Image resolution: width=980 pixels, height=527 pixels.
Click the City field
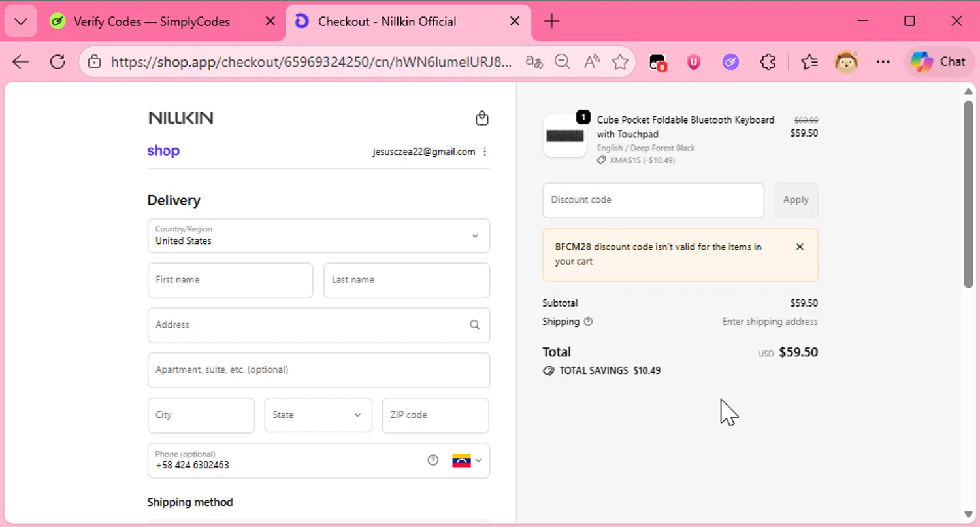click(201, 415)
